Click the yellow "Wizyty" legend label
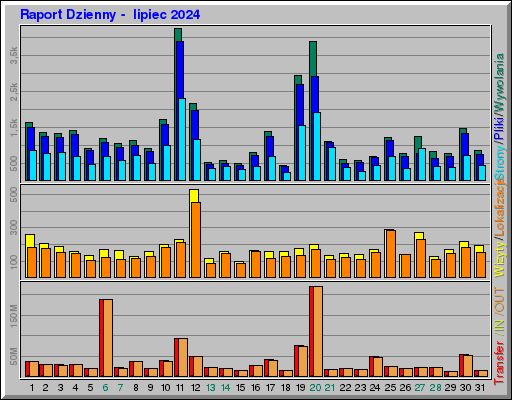The width and height of the screenshot is (512, 400). 499,260
